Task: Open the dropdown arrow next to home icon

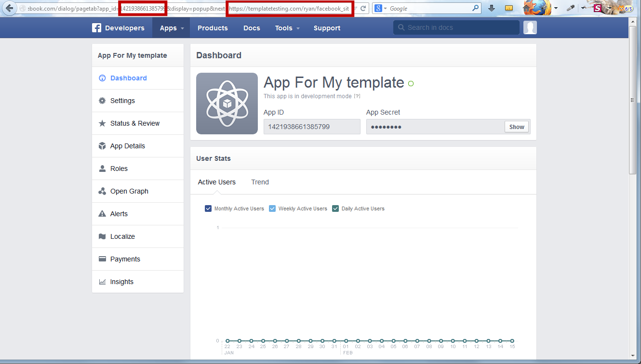Action: point(556,8)
